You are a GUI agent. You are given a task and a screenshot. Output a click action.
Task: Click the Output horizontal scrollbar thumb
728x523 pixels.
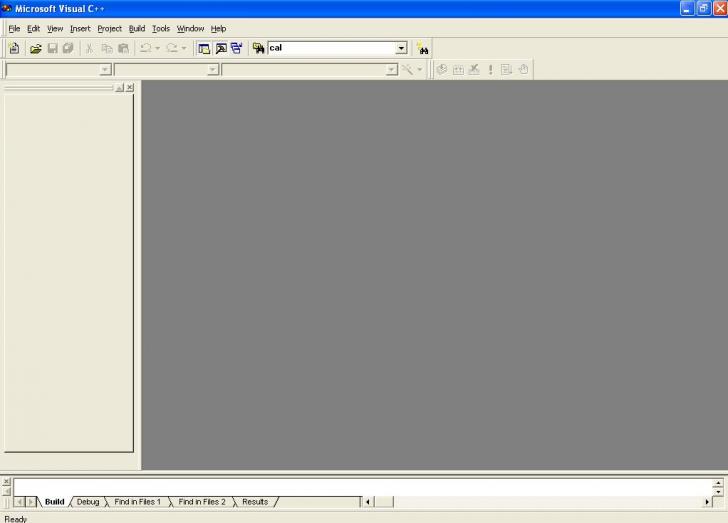click(x=384, y=502)
